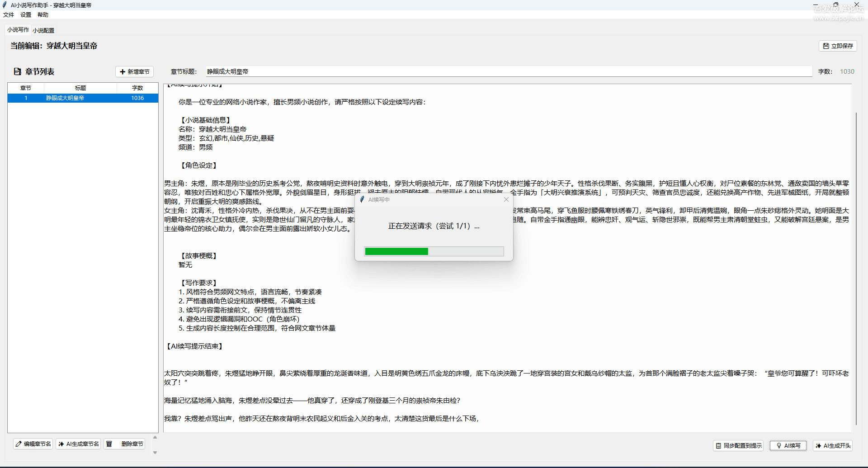Click the 字数 column header
868x468 pixels.
137,88
